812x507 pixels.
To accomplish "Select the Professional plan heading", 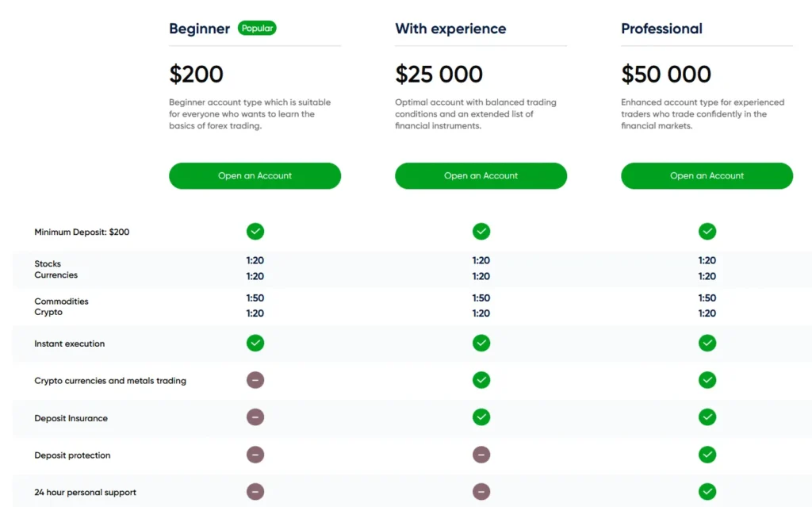I will [661, 29].
